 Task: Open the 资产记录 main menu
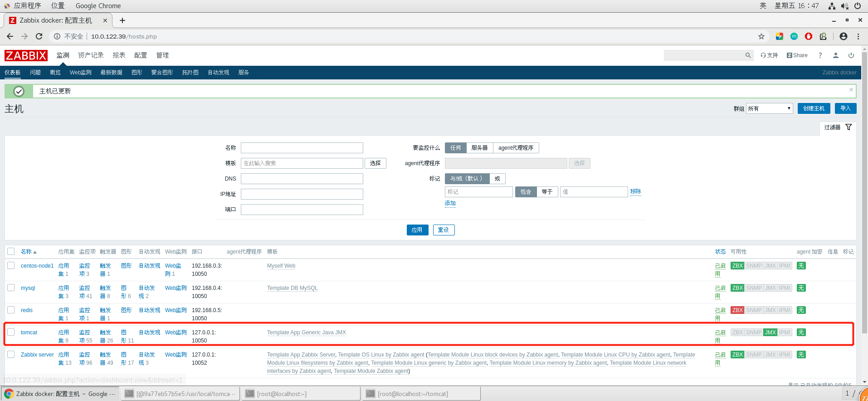(x=91, y=55)
